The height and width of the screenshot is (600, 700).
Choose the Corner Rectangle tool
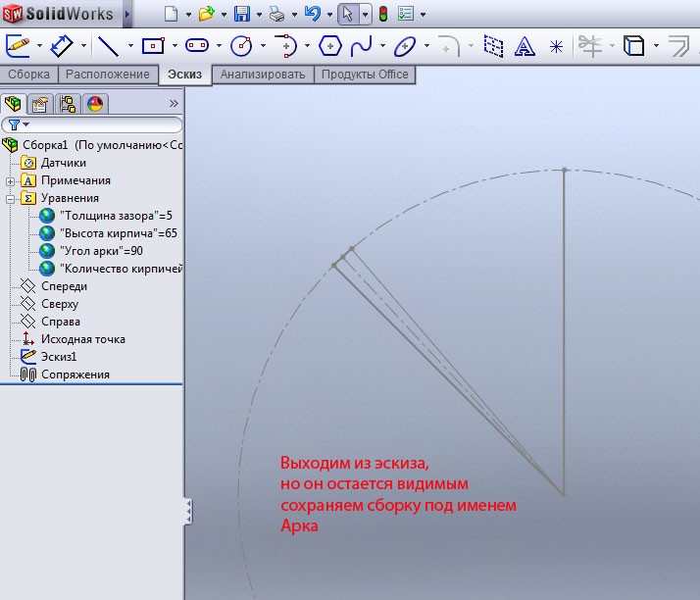coord(152,45)
